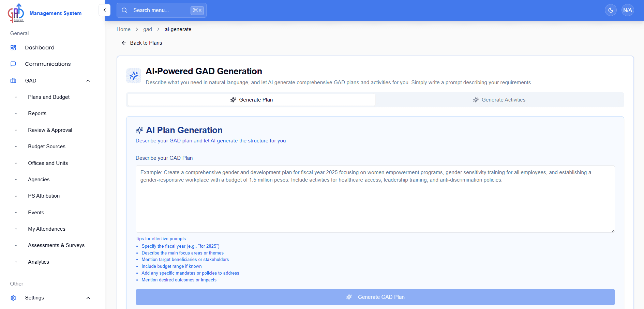Collapse the sidebar using the chevron button
Viewport: 644px width, 309px height.
tap(105, 10)
